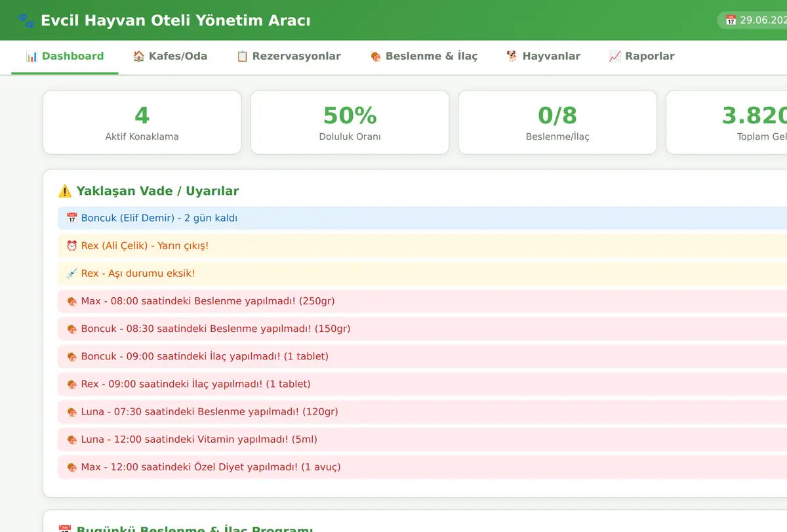787x532 pixels.
Task: Click the calendar icon in Boncuk alert
Action: [72, 218]
